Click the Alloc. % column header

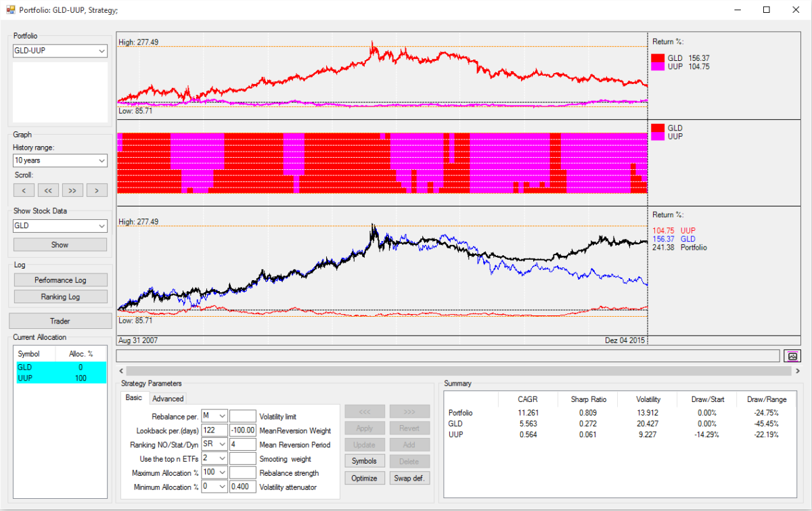coord(81,353)
